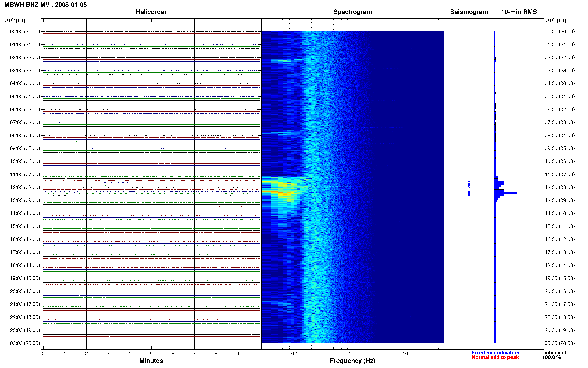
Task: Click the 'Fixed magnification' legend text
Action: pyautogui.click(x=495, y=353)
